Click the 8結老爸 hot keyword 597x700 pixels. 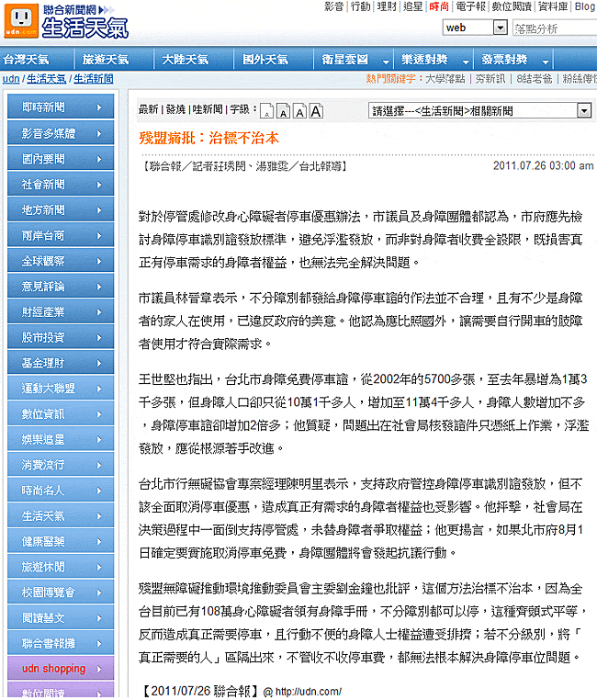coord(535,79)
